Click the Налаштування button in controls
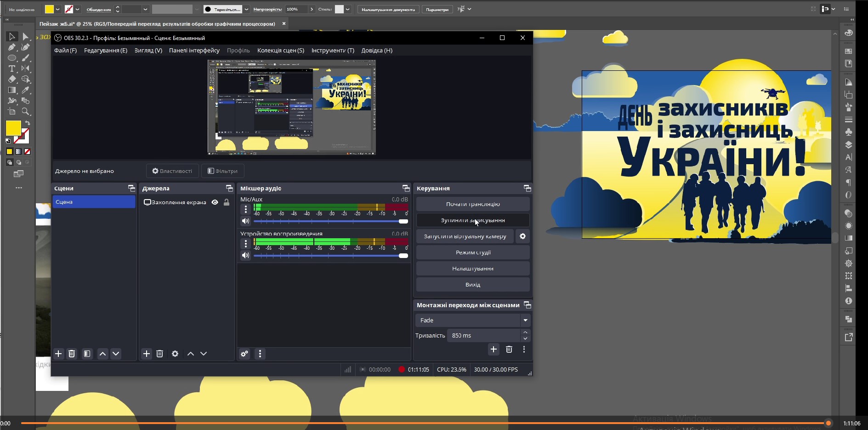Image resolution: width=868 pixels, height=430 pixels. click(472, 269)
